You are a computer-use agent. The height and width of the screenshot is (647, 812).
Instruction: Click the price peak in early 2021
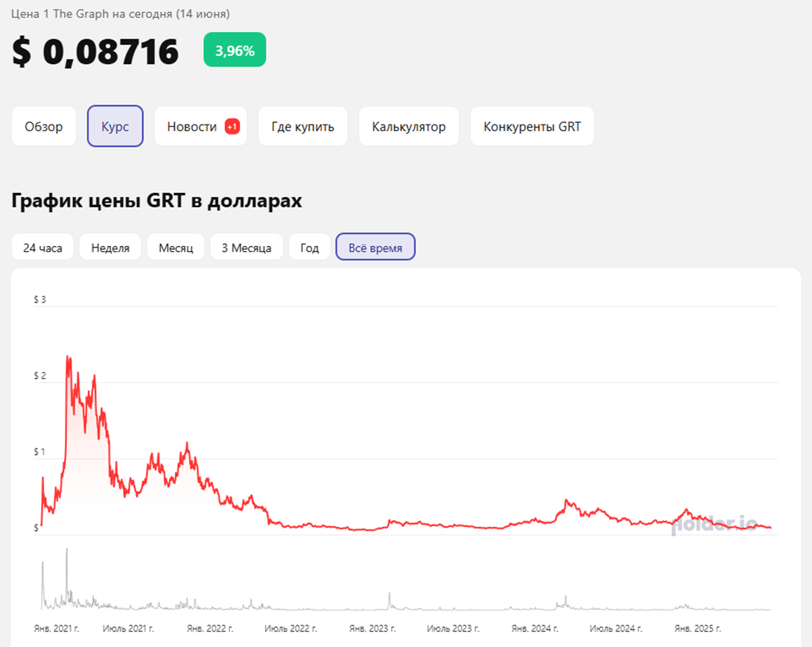pyautogui.click(x=68, y=358)
